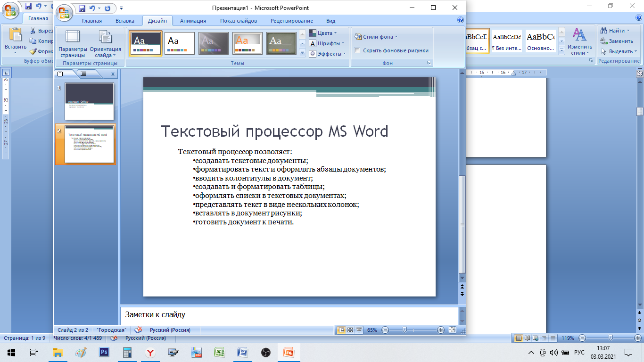Switch to Slide Sorter view
The width and height of the screenshot is (644, 362).
(350, 330)
